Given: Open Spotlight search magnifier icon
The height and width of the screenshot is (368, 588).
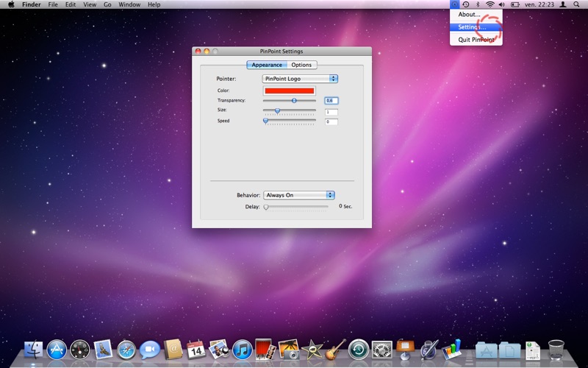Looking at the screenshot, I should (576, 4).
